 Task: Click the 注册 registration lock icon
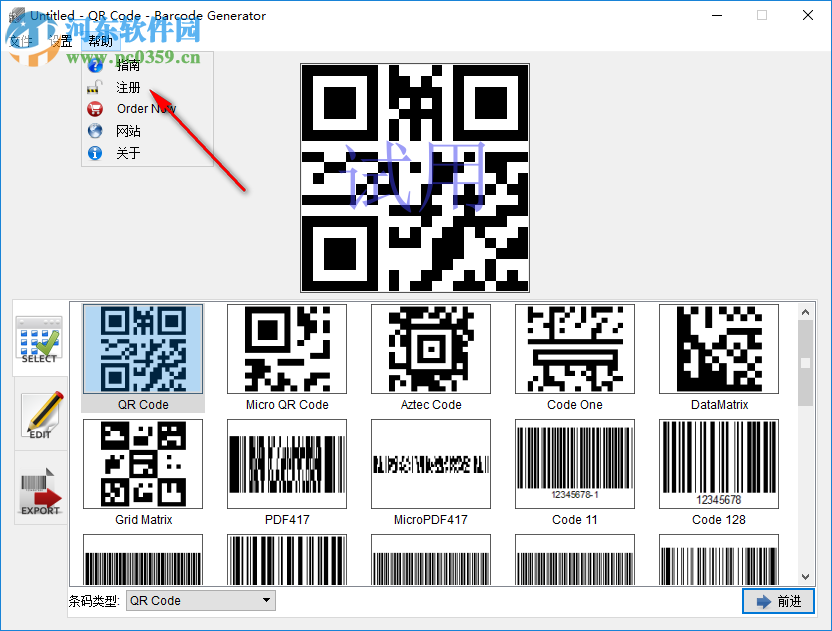(x=94, y=87)
